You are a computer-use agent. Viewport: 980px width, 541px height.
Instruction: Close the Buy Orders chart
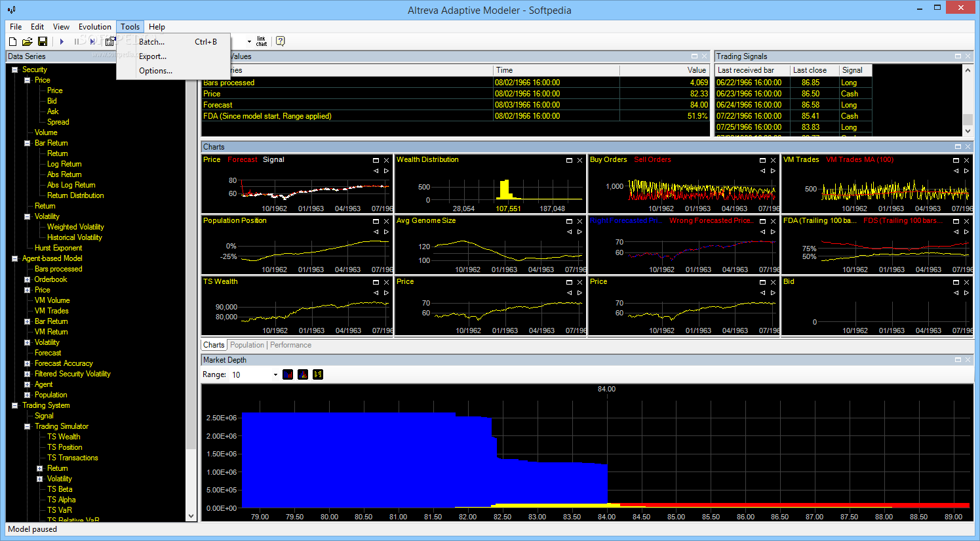tap(774, 160)
